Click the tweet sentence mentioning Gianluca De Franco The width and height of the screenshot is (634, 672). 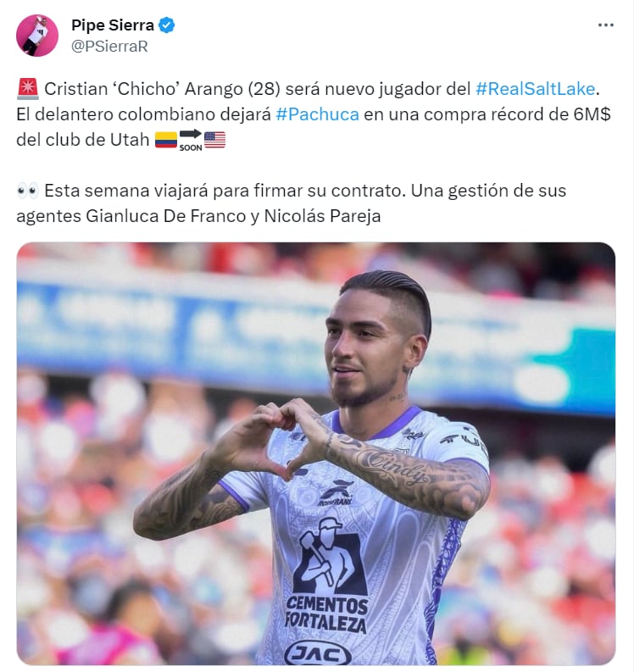pos(291,203)
